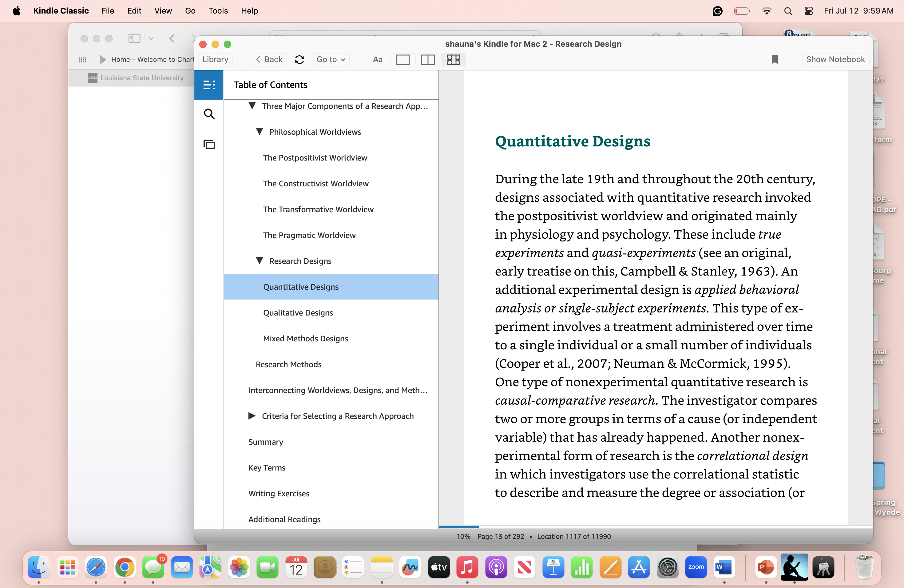Open the search magnifier in Kindle sidebar
The width and height of the screenshot is (904, 588).
point(209,114)
